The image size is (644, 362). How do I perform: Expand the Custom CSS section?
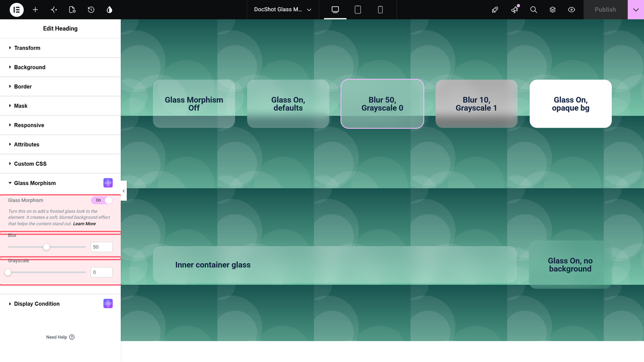click(60, 164)
